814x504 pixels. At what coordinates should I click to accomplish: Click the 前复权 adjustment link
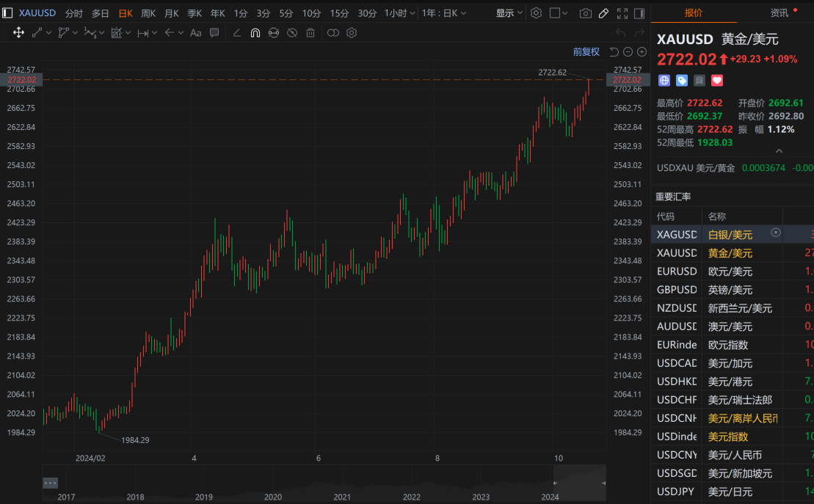pos(586,51)
